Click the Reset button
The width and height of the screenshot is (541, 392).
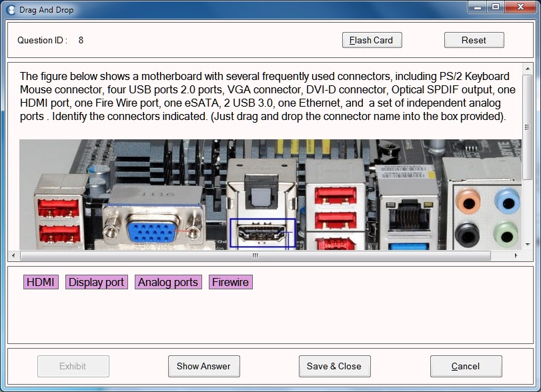point(474,39)
